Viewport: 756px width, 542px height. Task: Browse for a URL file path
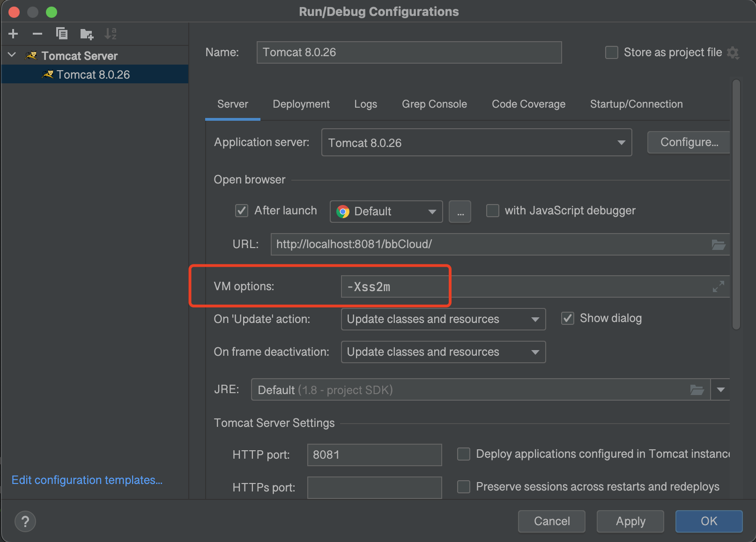pos(719,244)
